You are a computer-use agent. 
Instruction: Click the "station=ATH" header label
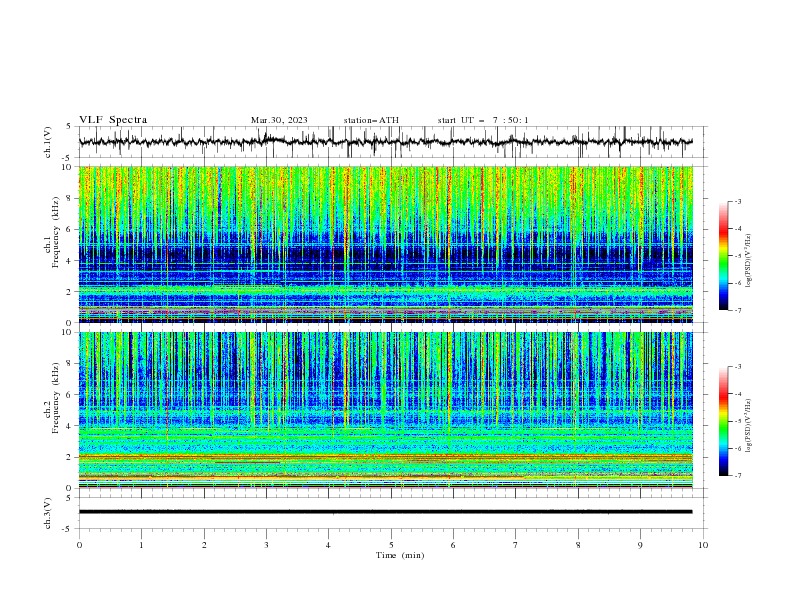[371, 120]
